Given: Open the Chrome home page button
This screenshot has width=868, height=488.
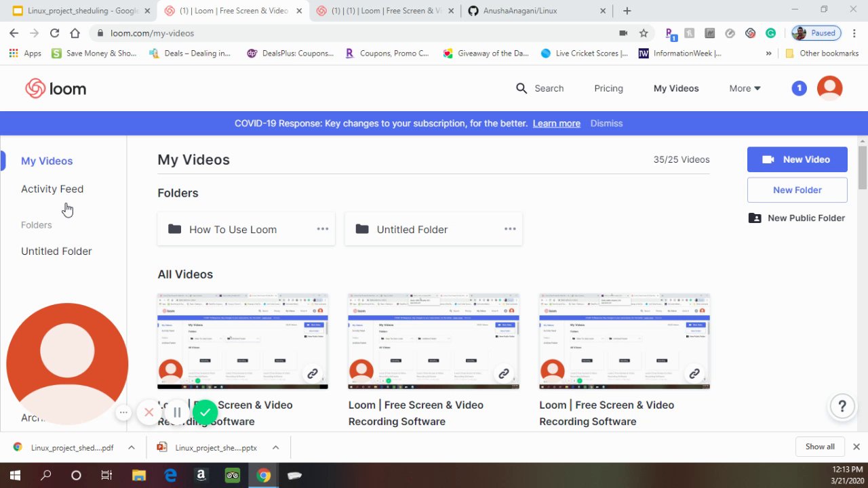Looking at the screenshot, I should click(x=75, y=33).
